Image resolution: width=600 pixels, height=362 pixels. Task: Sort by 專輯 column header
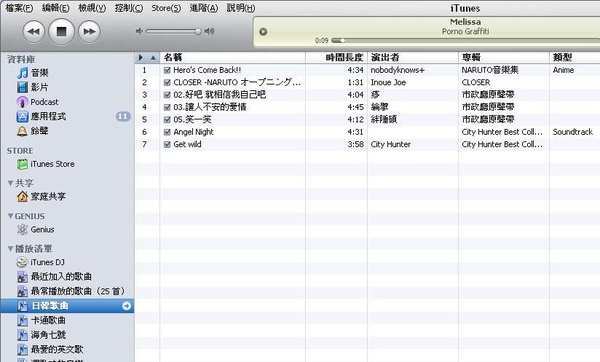(504, 57)
